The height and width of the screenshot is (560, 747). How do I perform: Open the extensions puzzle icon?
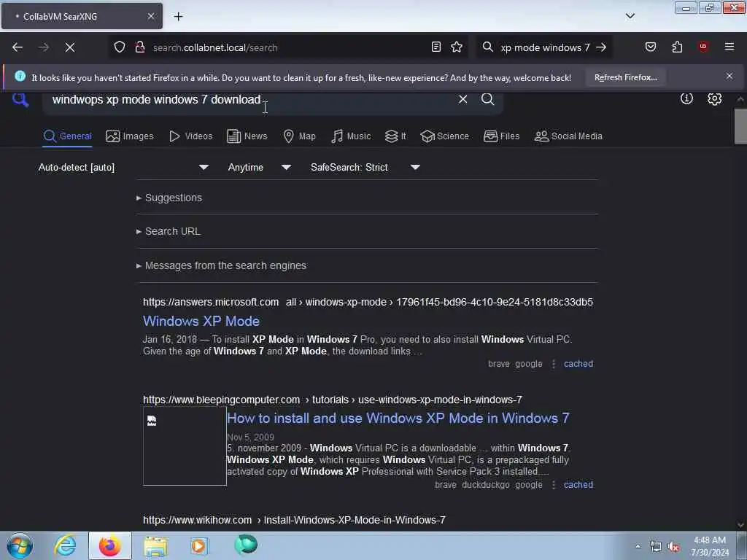(677, 47)
